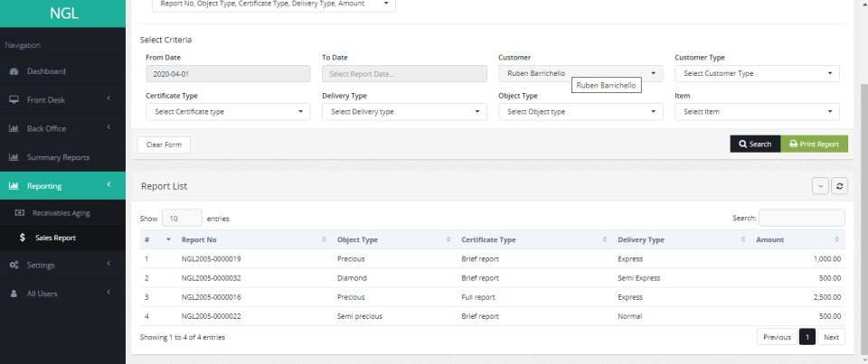Click report number NGL2005-0000032
This screenshot has width=868, height=364.
[211, 278]
